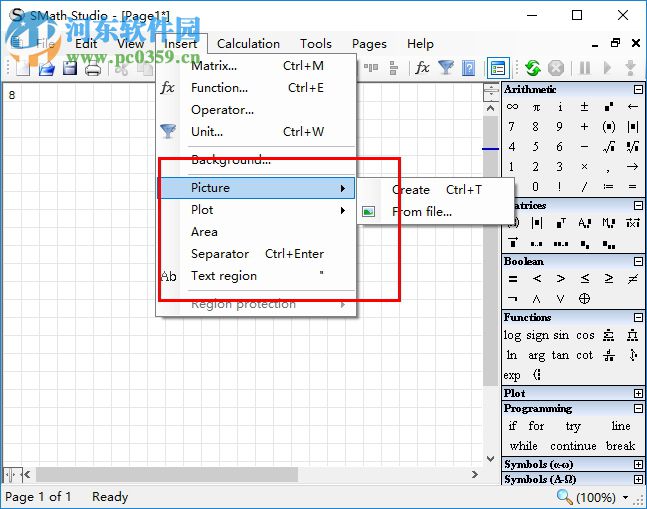Collapse the Programming panel

click(638, 408)
